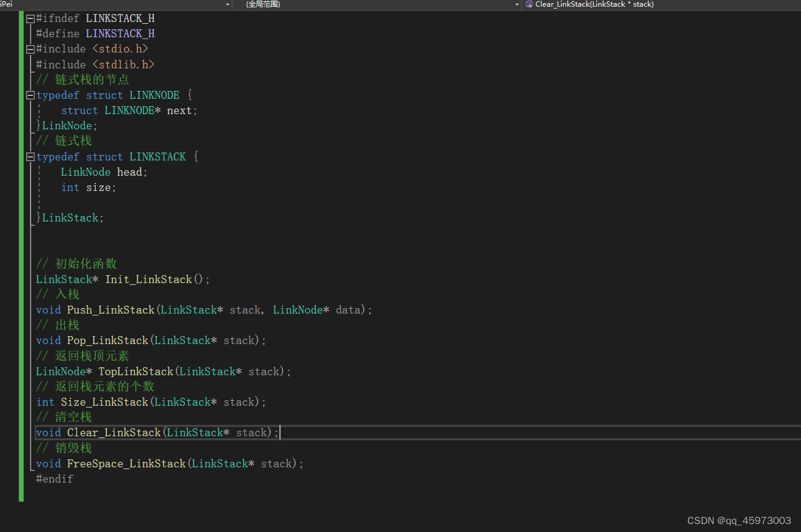Collapse the typedef struct LINKSTACK block

pos(31,157)
